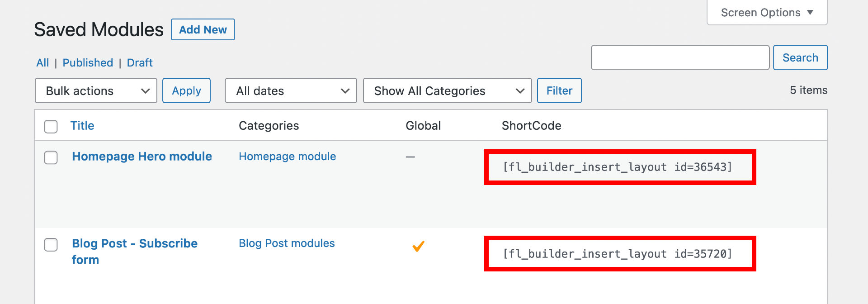Click inside the search input field

(x=679, y=57)
